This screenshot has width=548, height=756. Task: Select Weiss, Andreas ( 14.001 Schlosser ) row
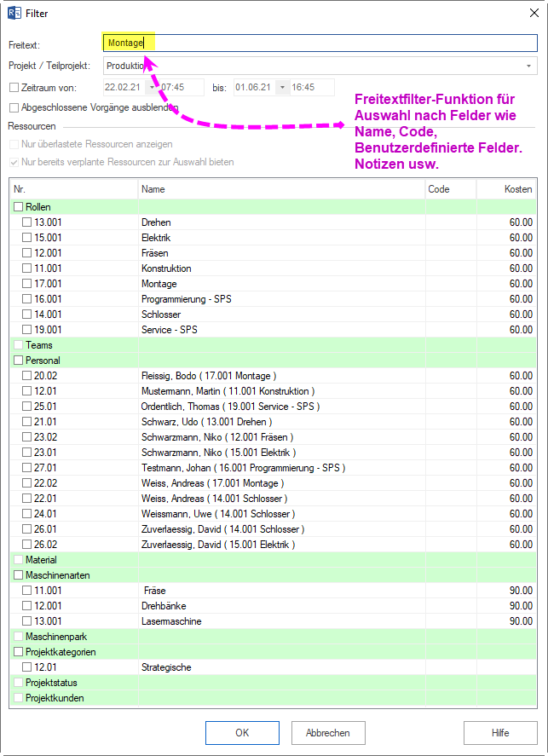click(215, 499)
